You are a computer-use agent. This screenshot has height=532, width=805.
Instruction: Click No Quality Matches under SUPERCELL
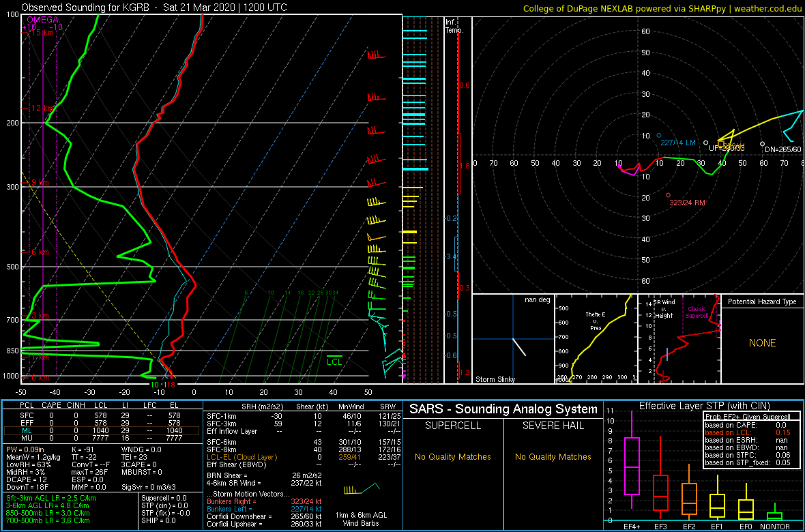[452, 456]
